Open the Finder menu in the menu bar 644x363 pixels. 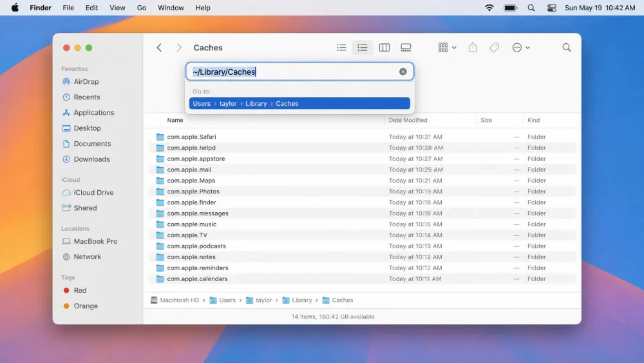pos(41,8)
